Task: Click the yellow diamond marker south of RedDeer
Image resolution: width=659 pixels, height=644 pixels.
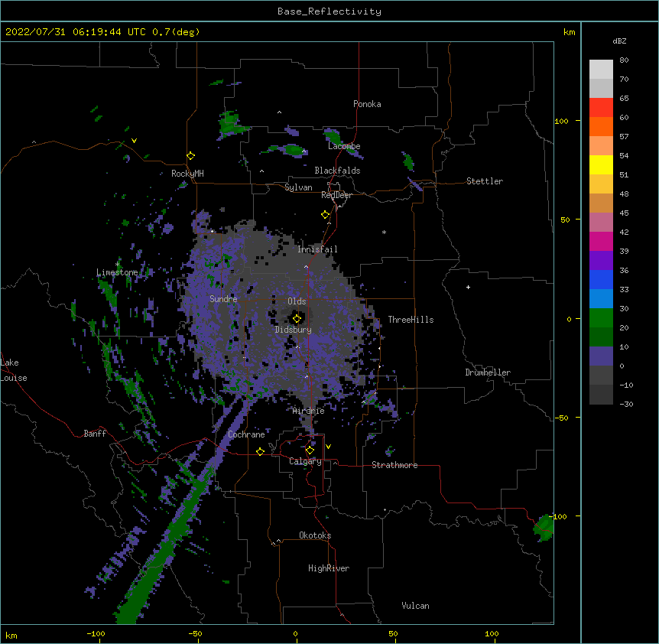Action: 326,215
